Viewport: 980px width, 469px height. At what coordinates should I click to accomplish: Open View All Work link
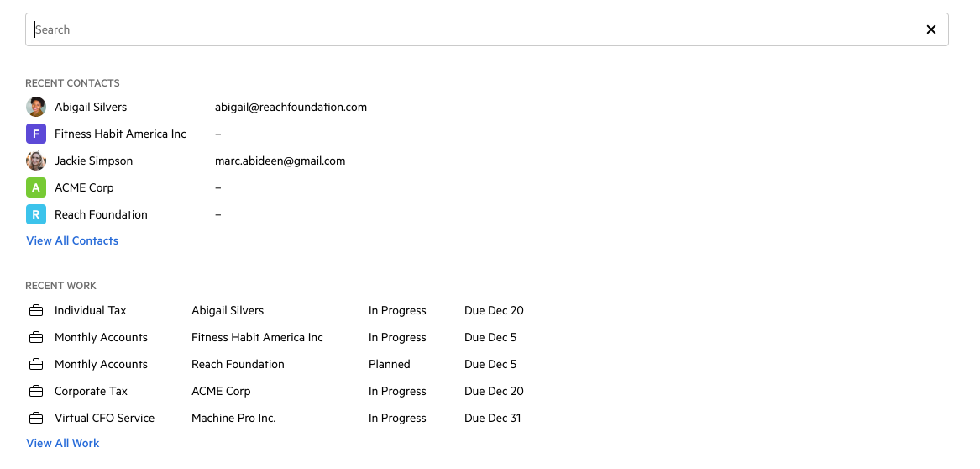tap(63, 443)
